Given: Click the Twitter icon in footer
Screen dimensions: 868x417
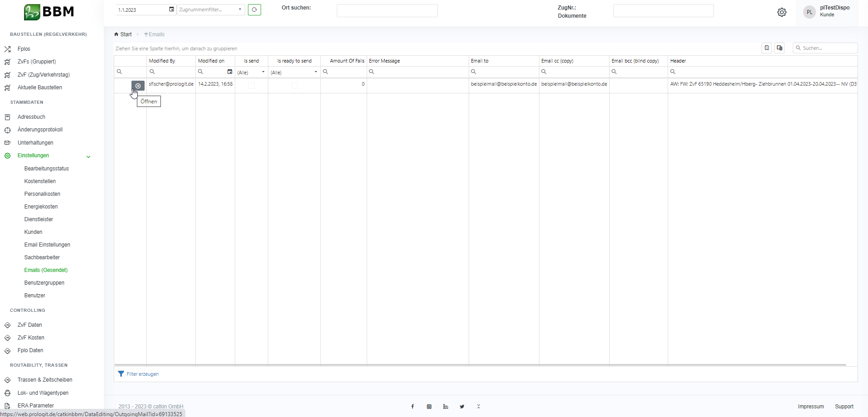Looking at the screenshot, I should [462, 407].
